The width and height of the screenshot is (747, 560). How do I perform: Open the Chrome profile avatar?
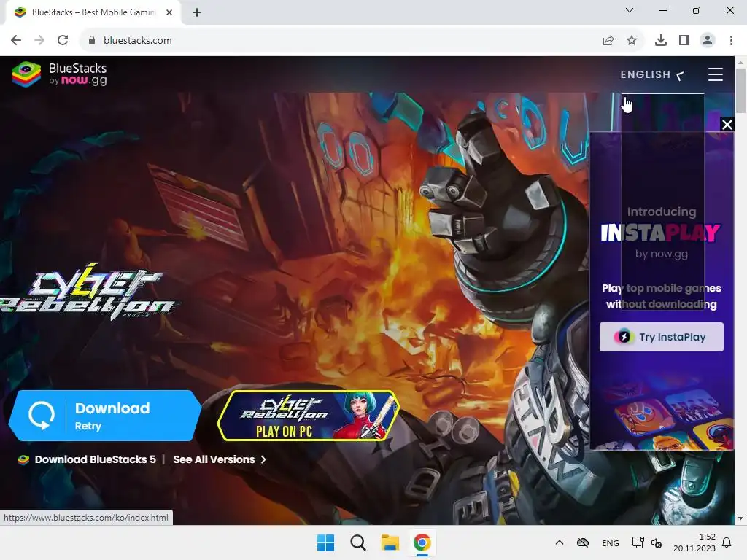click(708, 41)
